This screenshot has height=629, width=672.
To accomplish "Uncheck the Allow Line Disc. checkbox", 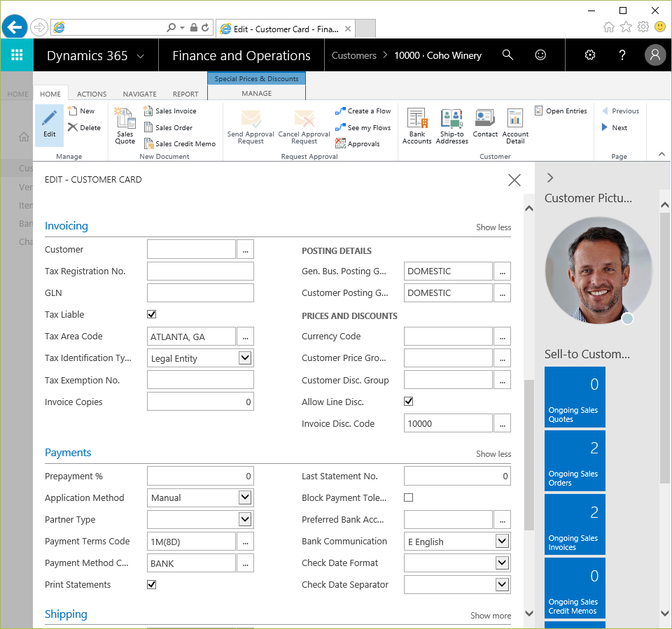I will point(408,402).
